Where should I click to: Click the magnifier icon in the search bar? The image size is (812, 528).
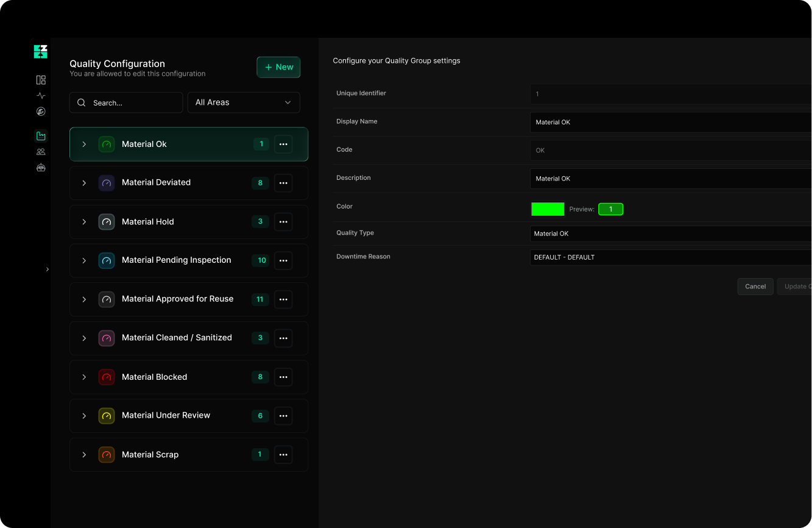point(81,102)
